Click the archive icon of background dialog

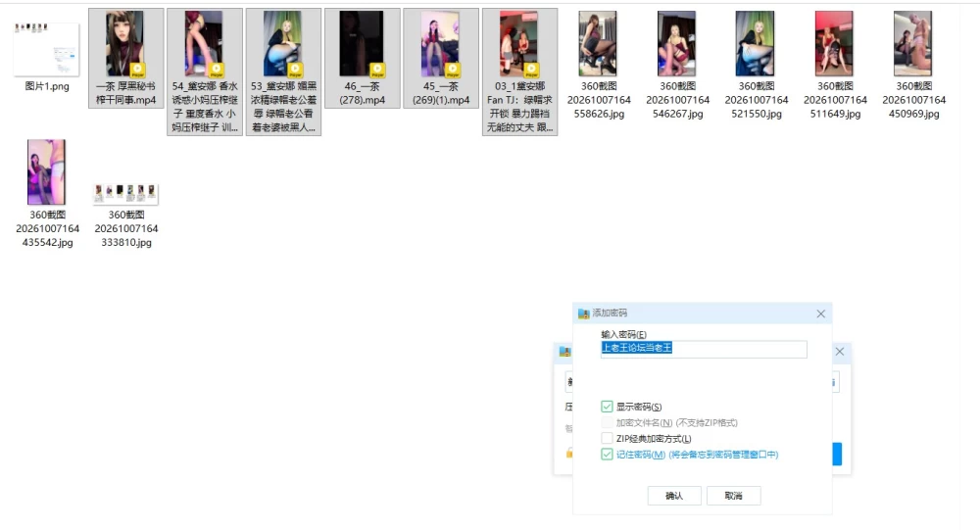click(x=565, y=352)
